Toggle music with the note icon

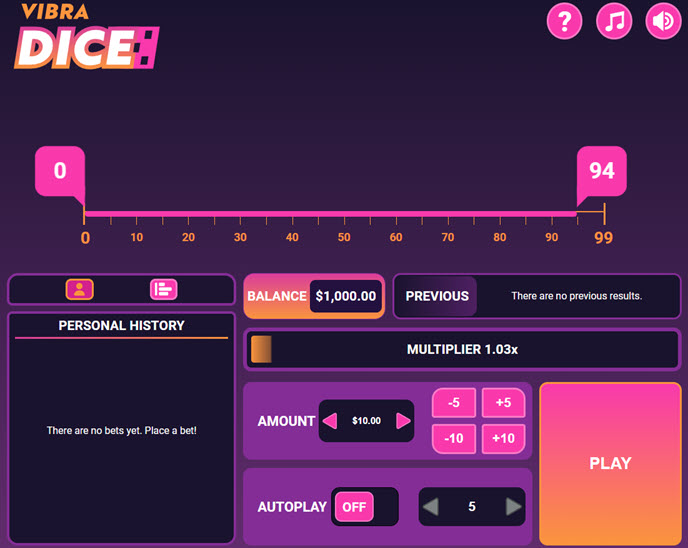pyautogui.click(x=614, y=21)
